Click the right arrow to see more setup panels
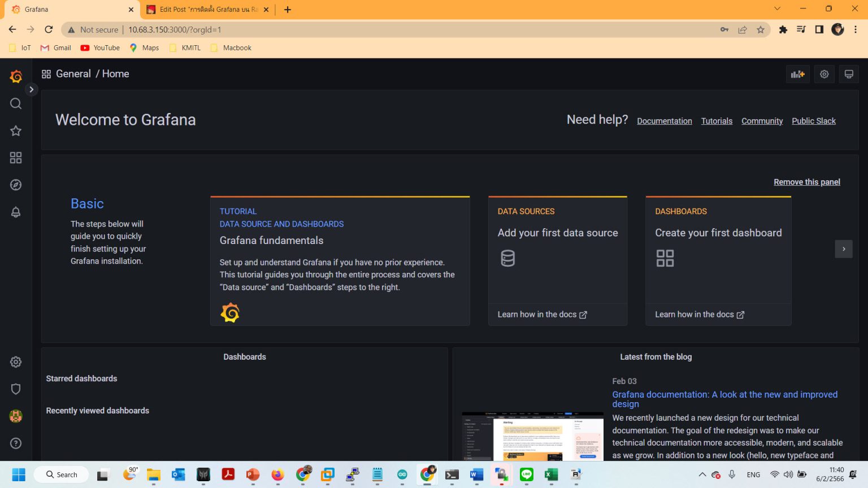Screen dimensions: 868x488 (x=843, y=249)
